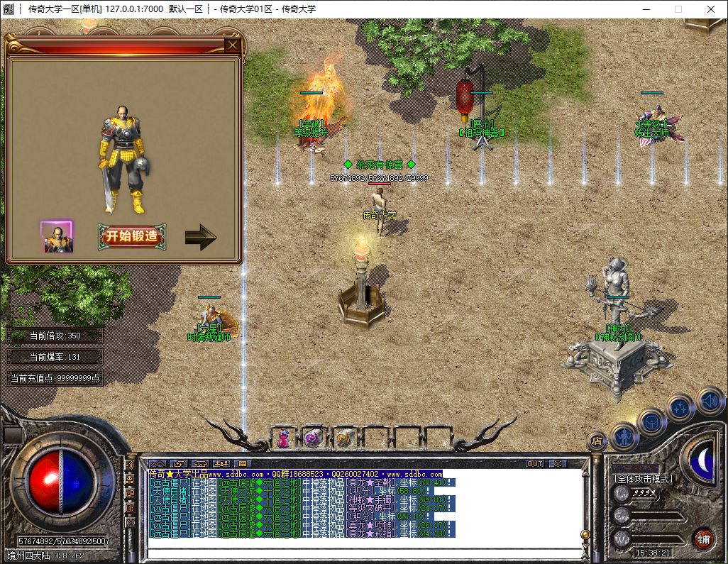Use the purple scroll in belt slot 2
The height and width of the screenshot is (564, 728).
[x=314, y=438]
